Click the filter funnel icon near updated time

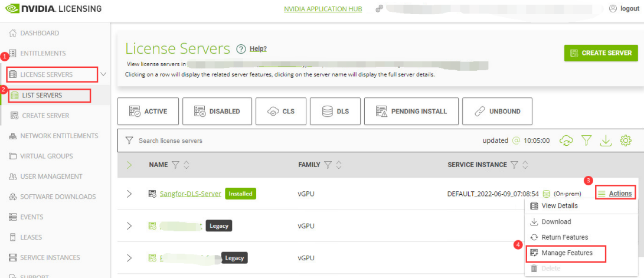pos(586,140)
